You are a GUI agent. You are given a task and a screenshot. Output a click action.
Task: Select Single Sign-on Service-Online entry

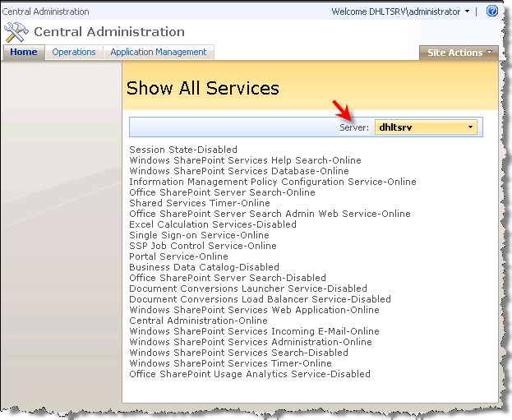coord(199,235)
